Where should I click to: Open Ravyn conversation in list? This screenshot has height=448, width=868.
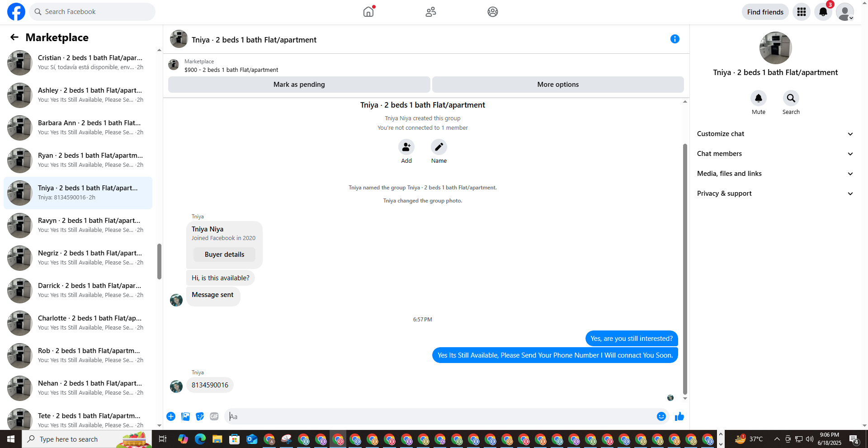coord(78,225)
